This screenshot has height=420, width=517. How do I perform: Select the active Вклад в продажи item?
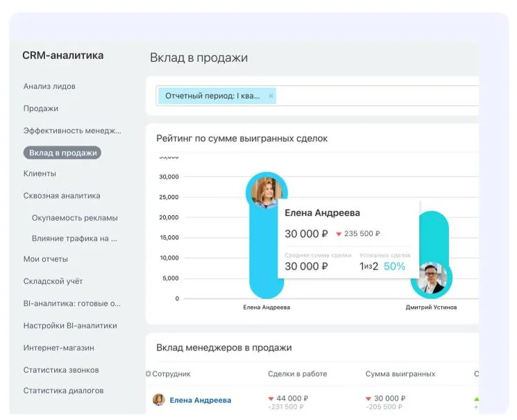tap(62, 153)
